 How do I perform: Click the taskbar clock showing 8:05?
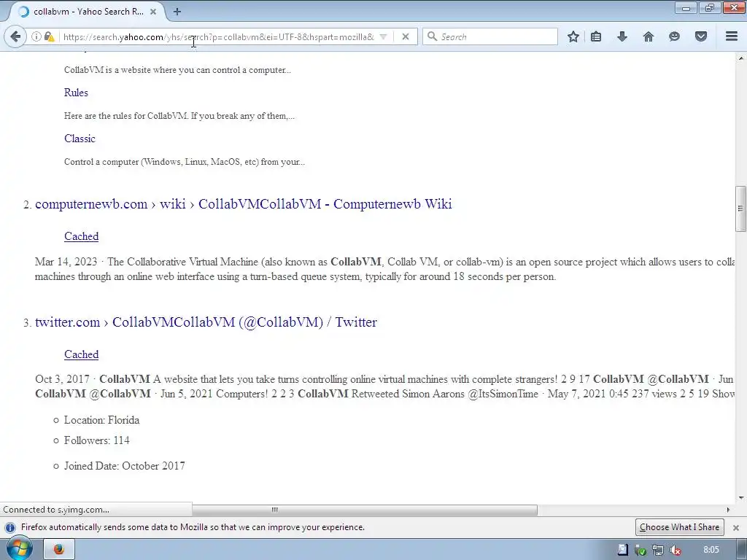tap(711, 550)
